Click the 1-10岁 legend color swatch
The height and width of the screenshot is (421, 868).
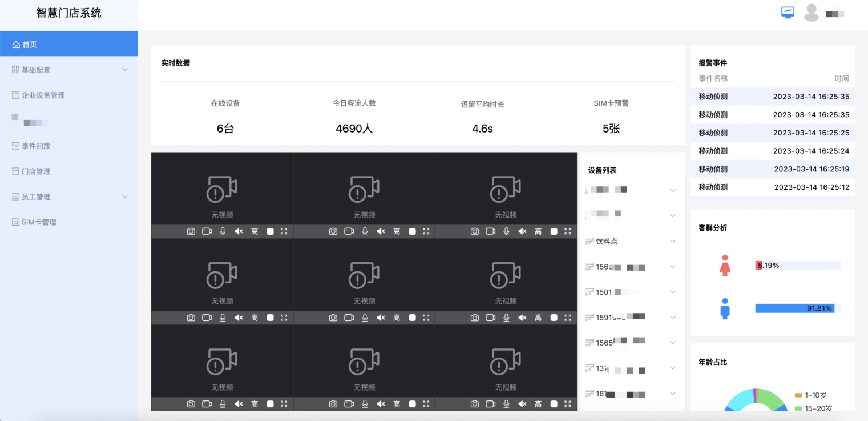point(798,395)
